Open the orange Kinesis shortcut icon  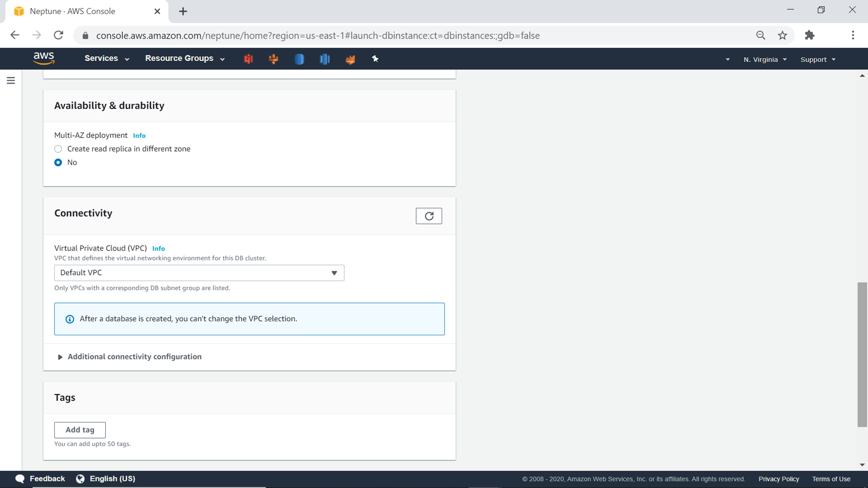[273, 59]
